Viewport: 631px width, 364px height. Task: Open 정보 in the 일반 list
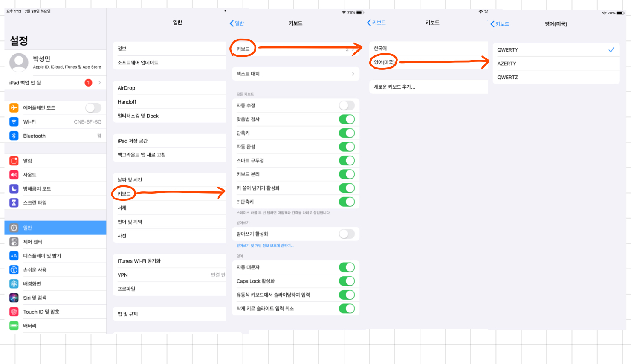[x=169, y=49]
